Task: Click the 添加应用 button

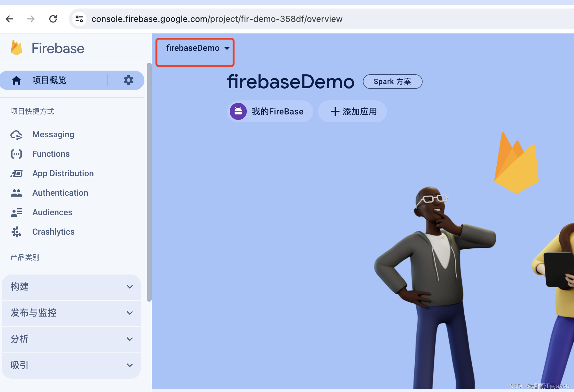Action: [x=353, y=111]
